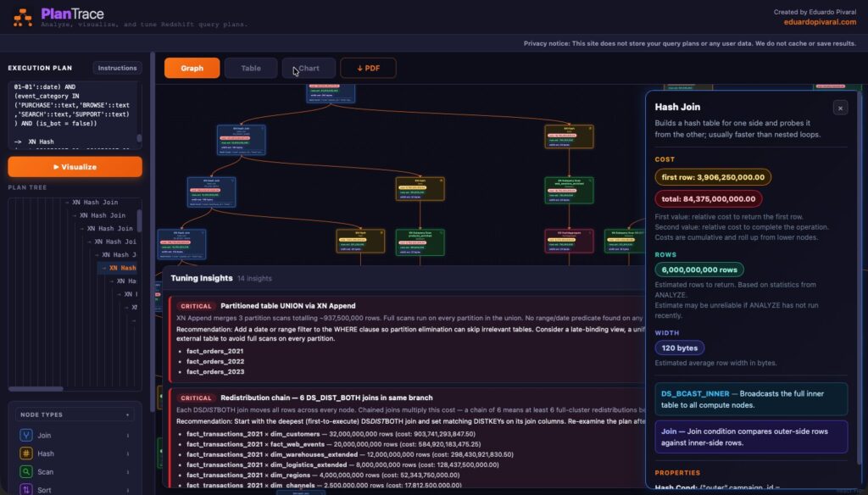The image size is (868, 495).
Task: Click '14 insights' count label
Action: [x=254, y=279]
